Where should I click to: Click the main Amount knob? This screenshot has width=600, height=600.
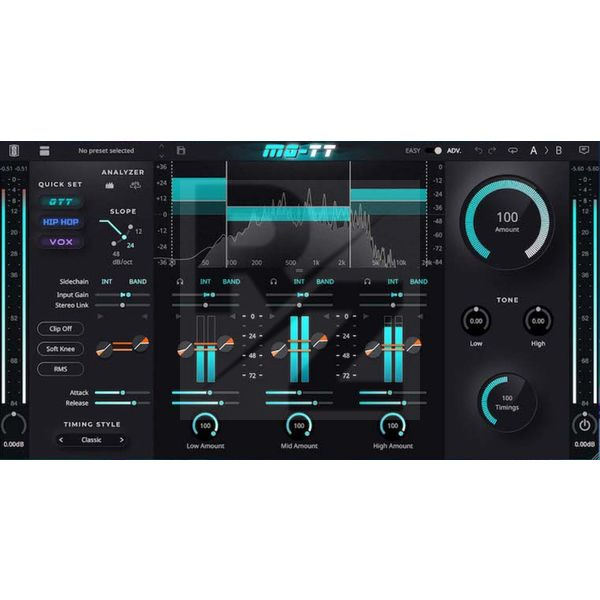[507, 222]
